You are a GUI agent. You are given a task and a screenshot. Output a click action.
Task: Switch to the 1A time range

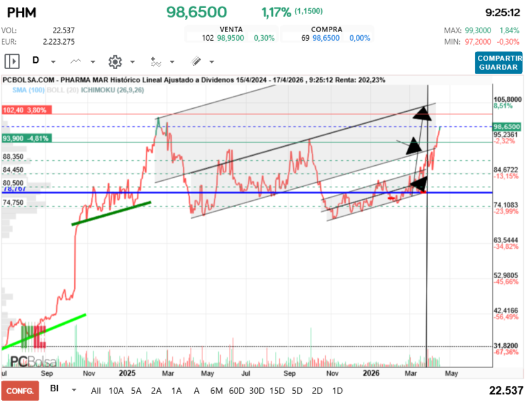coord(176,390)
